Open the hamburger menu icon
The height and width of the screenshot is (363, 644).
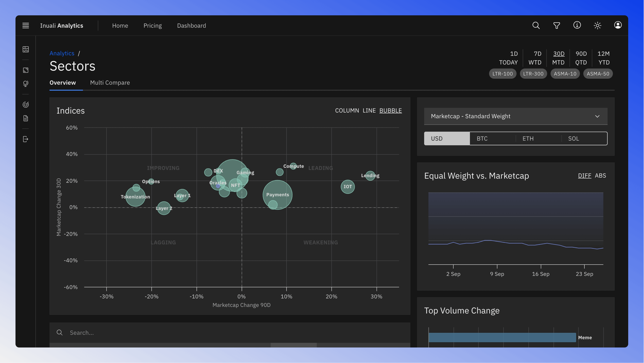click(x=25, y=25)
